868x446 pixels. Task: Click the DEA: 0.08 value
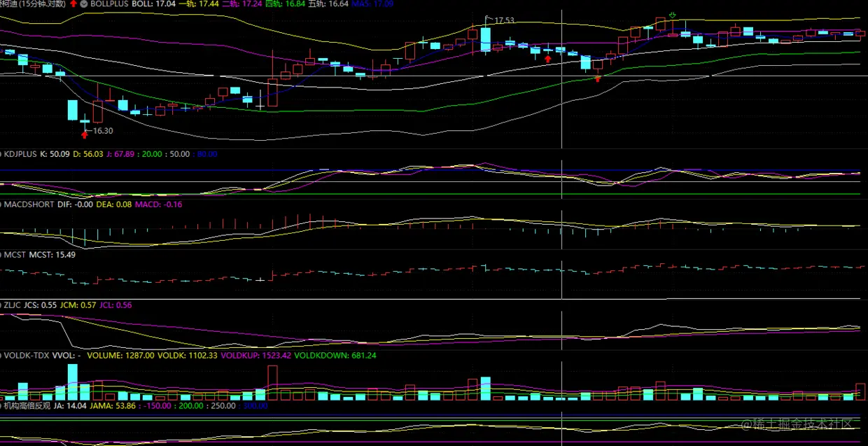tap(113, 204)
